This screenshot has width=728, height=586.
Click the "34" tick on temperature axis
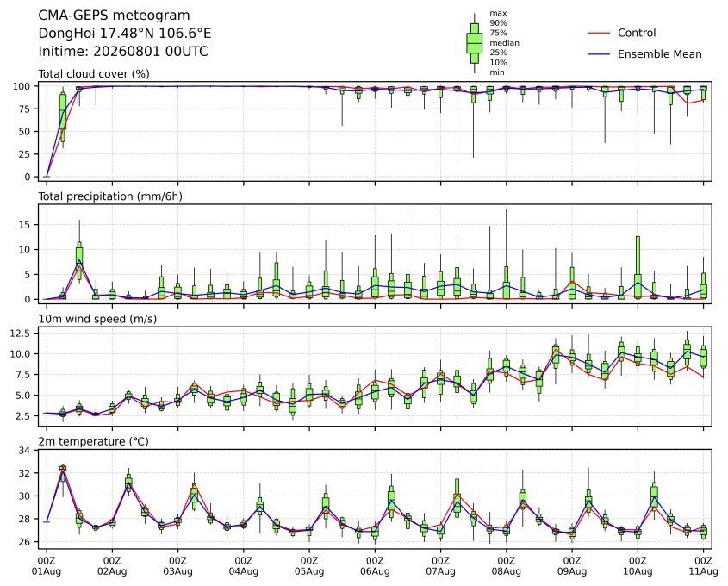click(x=25, y=451)
